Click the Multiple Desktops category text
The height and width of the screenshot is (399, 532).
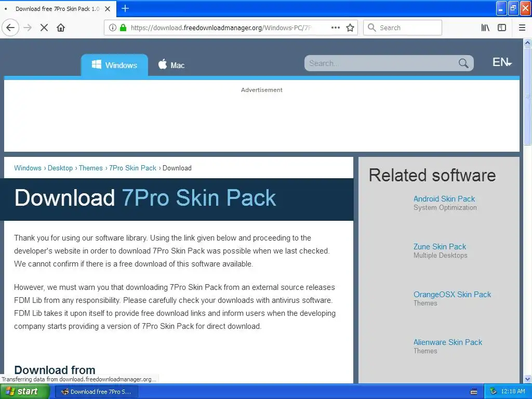[x=441, y=256]
